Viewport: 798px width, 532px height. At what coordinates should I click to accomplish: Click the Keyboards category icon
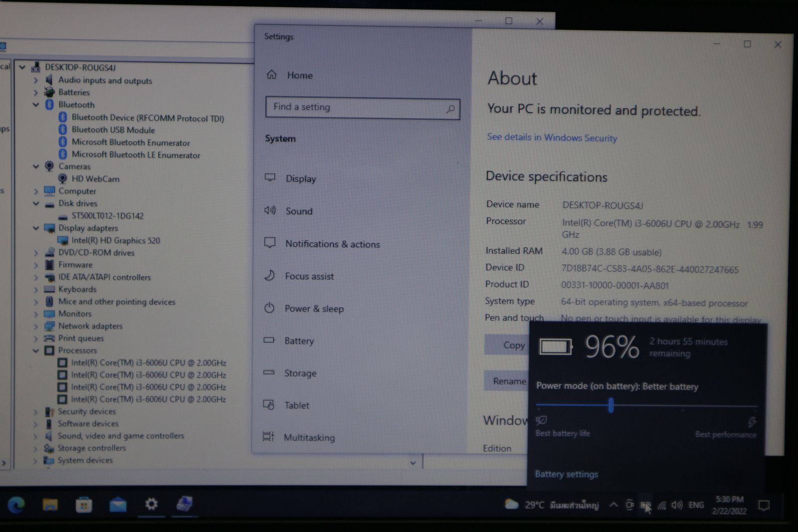tap(49, 289)
